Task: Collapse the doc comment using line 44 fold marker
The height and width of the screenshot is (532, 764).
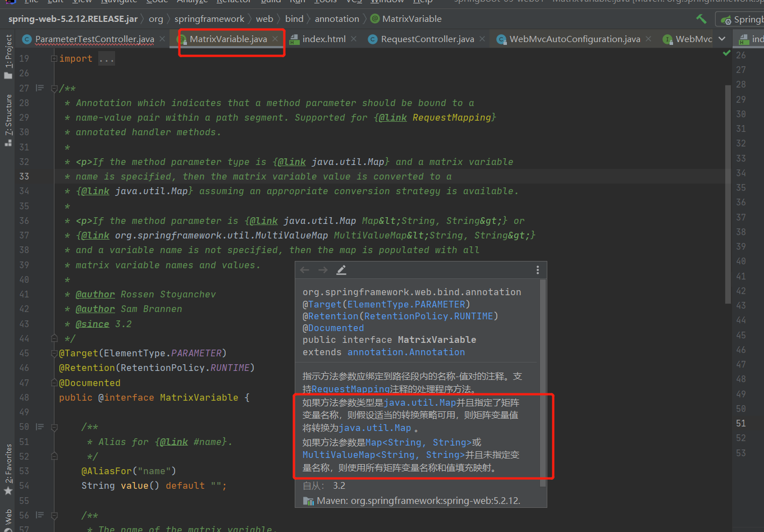Action: [54, 338]
